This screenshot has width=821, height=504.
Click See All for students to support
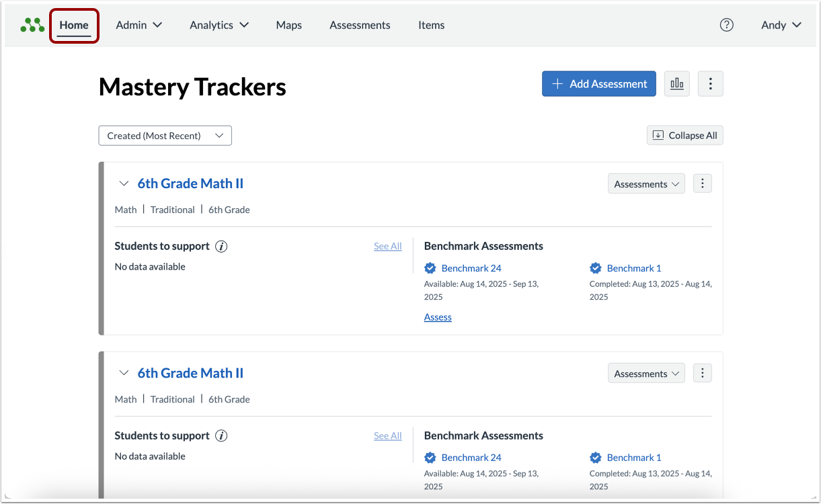tap(387, 246)
